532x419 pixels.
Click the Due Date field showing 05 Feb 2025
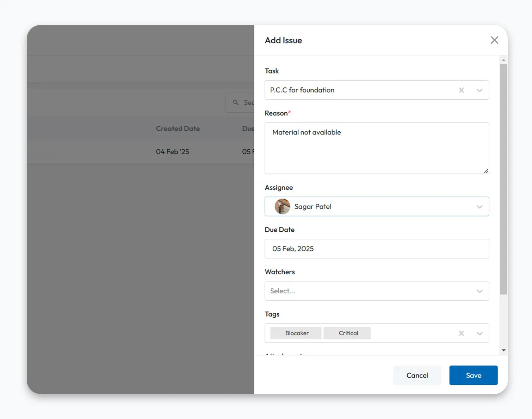(x=376, y=249)
